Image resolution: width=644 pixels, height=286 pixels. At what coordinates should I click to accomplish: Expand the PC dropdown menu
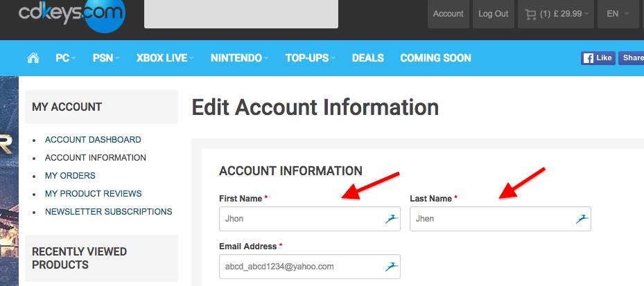pyautogui.click(x=66, y=58)
